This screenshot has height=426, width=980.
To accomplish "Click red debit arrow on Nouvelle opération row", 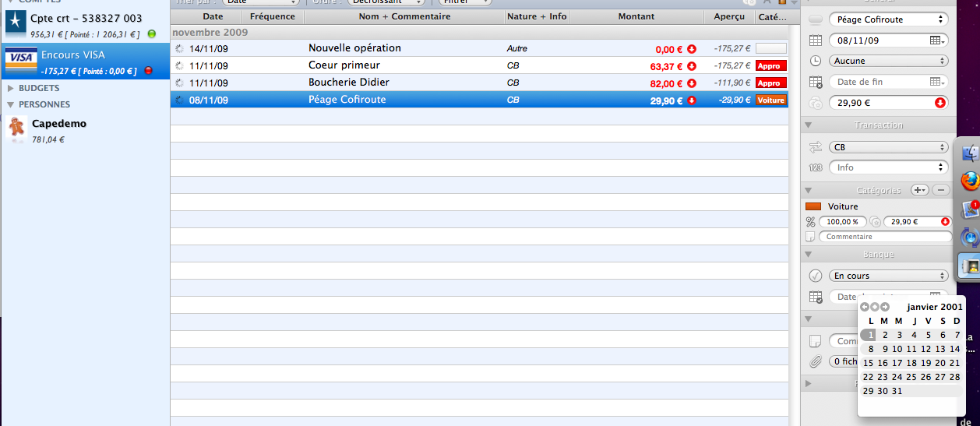I will (691, 49).
